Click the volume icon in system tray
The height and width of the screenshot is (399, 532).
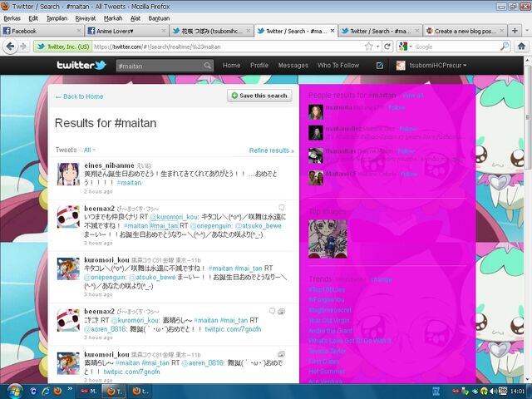494,392
